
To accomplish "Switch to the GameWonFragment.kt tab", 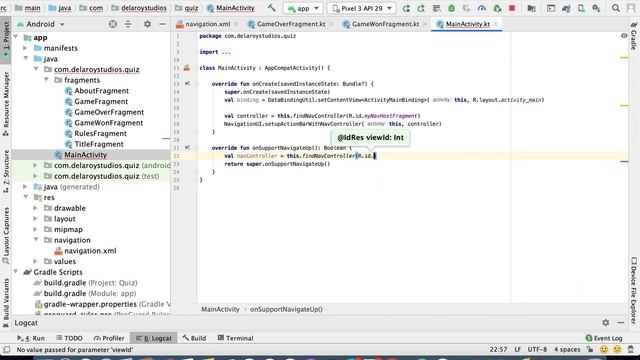I will [x=385, y=24].
